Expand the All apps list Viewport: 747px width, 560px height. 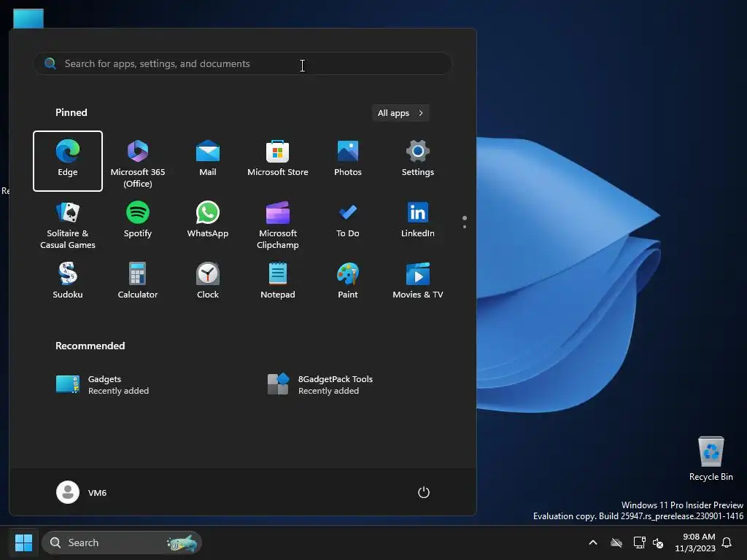point(400,113)
